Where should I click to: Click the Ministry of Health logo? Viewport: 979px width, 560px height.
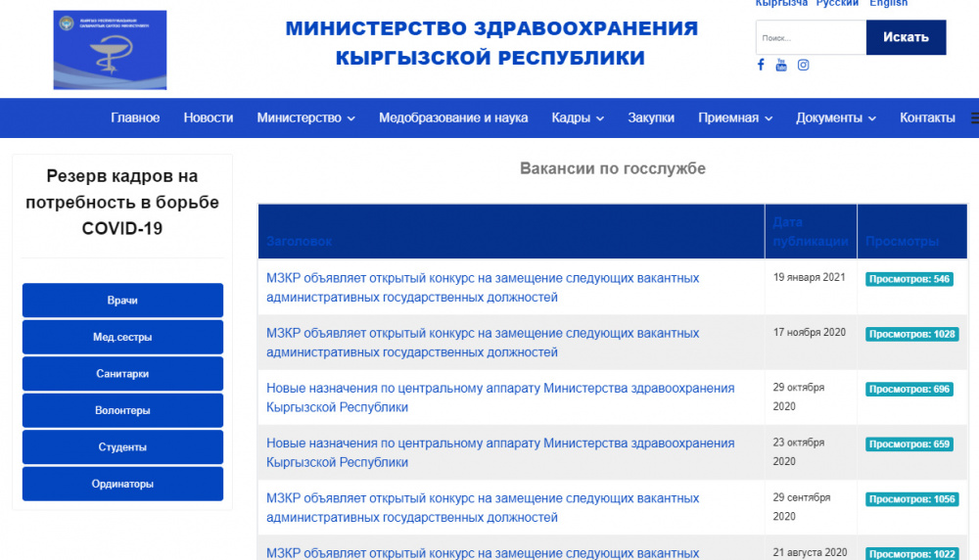pos(110,50)
